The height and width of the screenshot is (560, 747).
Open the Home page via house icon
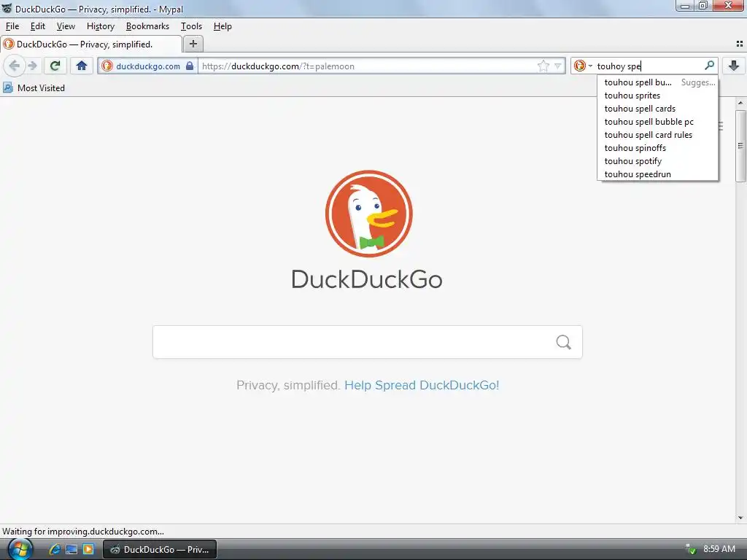tap(82, 66)
